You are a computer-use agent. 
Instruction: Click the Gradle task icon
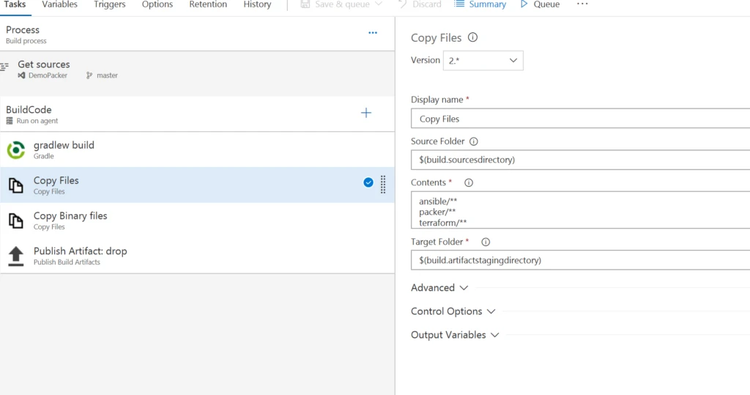[x=16, y=150]
